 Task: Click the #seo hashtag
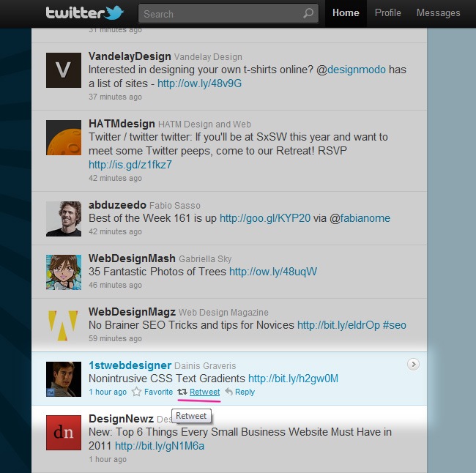pos(394,325)
